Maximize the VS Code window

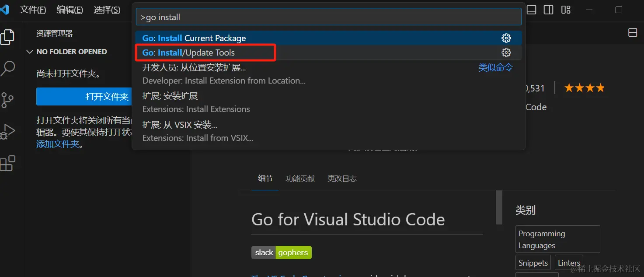(619, 10)
